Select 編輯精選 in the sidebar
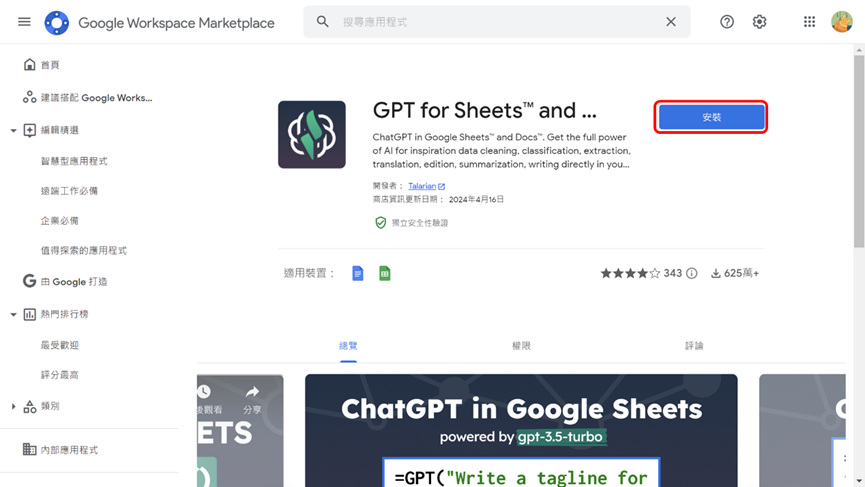The image size is (865, 487). click(x=60, y=130)
